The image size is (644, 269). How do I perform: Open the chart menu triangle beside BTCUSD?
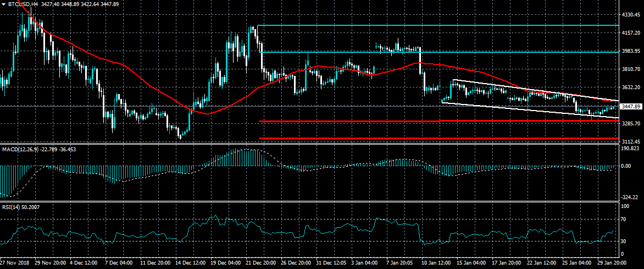[4, 4]
